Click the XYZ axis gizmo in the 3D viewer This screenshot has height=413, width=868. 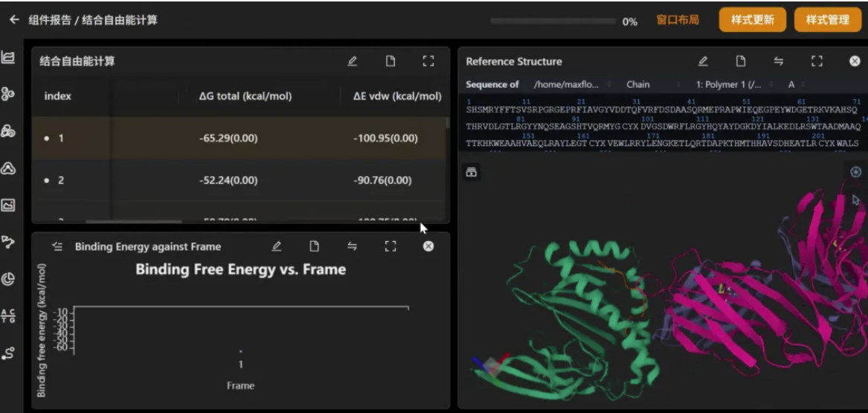[490, 366]
